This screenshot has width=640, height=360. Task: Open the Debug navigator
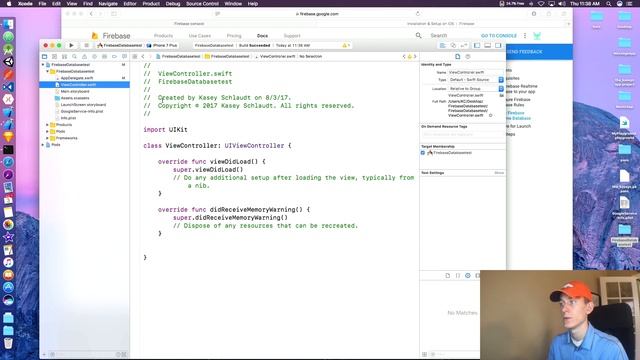[x=104, y=56]
